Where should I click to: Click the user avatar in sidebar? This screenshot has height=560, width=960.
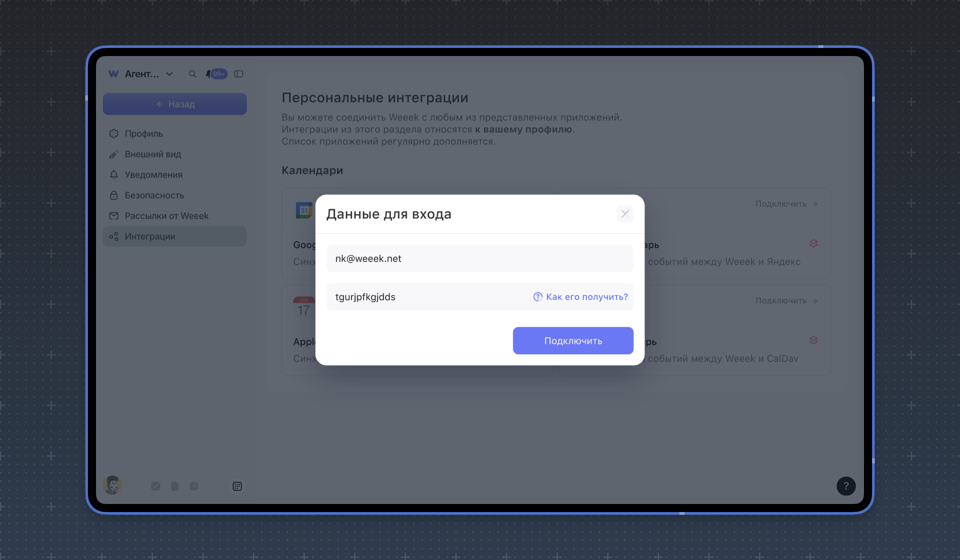113,485
